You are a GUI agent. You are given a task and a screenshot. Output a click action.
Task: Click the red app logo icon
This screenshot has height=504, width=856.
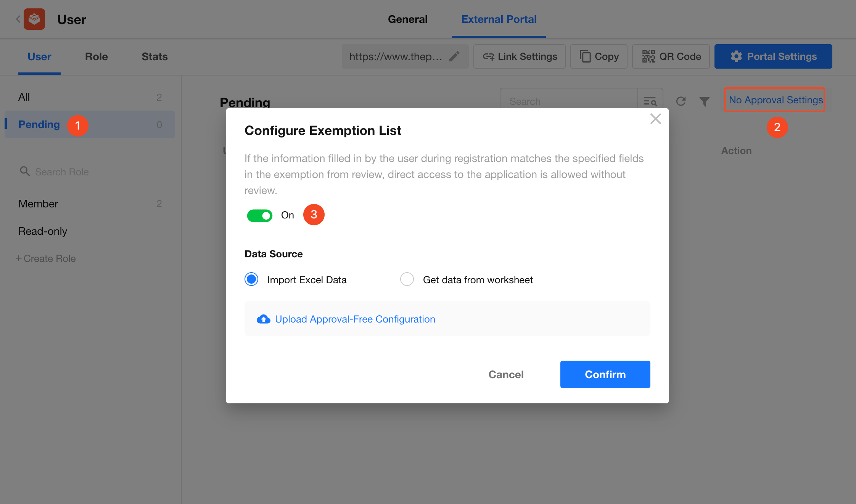coord(34,19)
